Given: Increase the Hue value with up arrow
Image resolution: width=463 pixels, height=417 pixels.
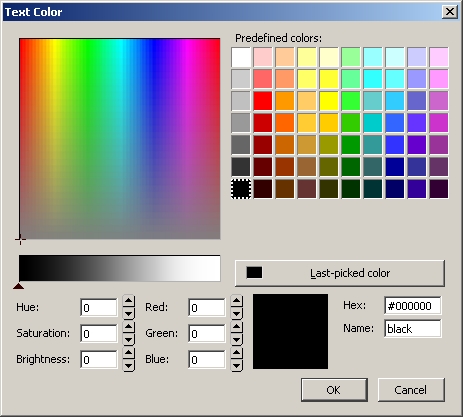Looking at the screenshot, I should click(129, 301).
